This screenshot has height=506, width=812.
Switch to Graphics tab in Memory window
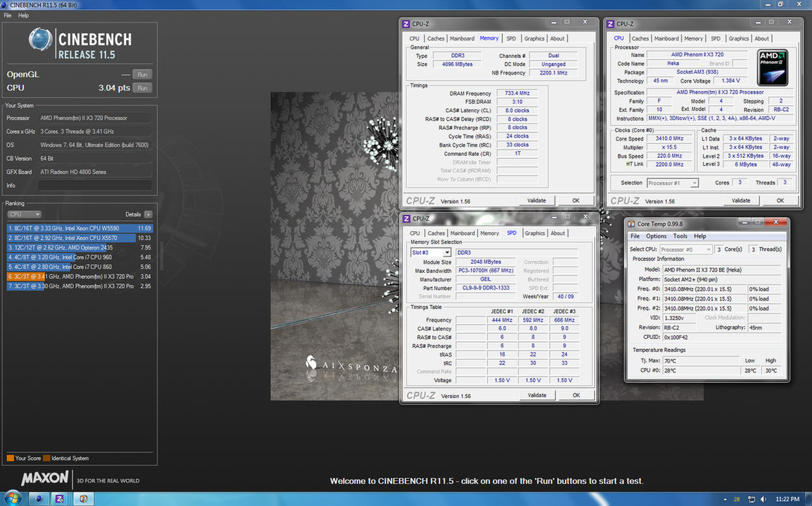tap(534, 39)
